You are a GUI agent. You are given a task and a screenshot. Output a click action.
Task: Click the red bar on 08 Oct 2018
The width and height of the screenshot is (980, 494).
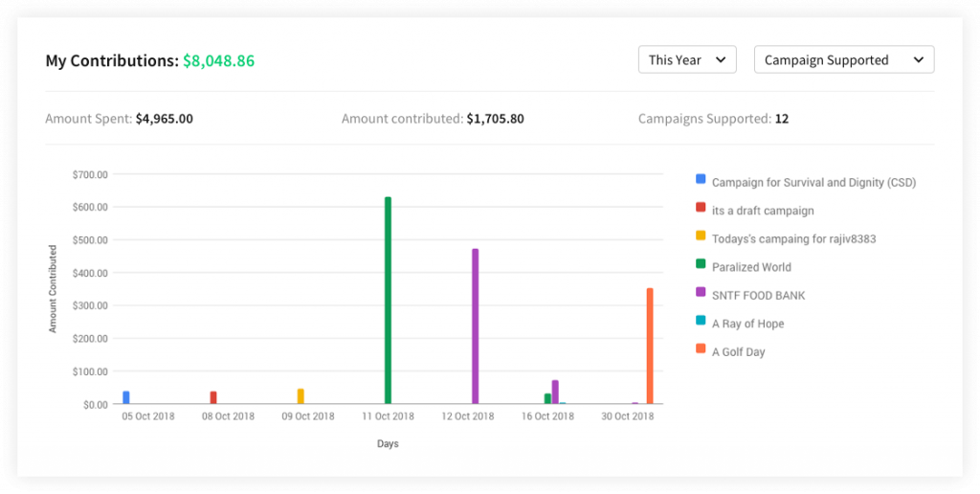click(x=213, y=397)
